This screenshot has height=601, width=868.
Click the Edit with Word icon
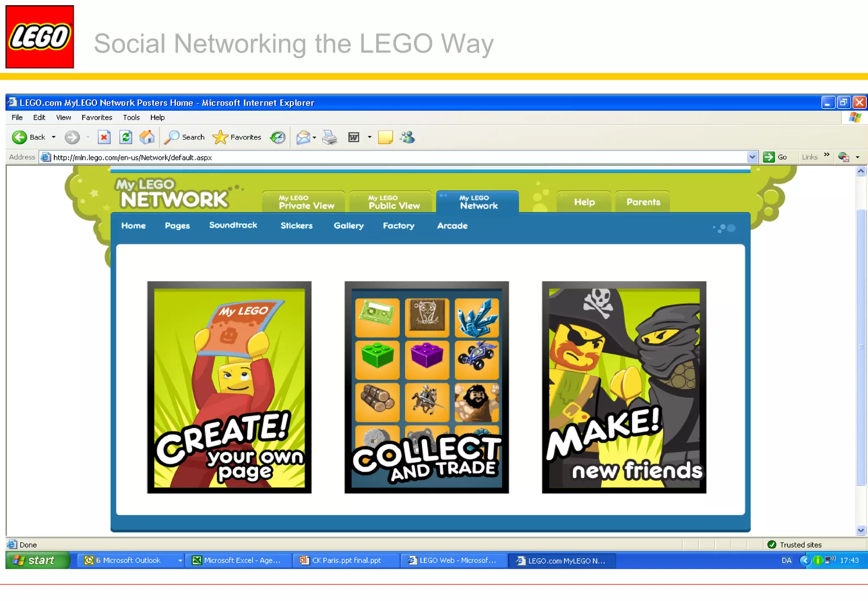point(353,137)
